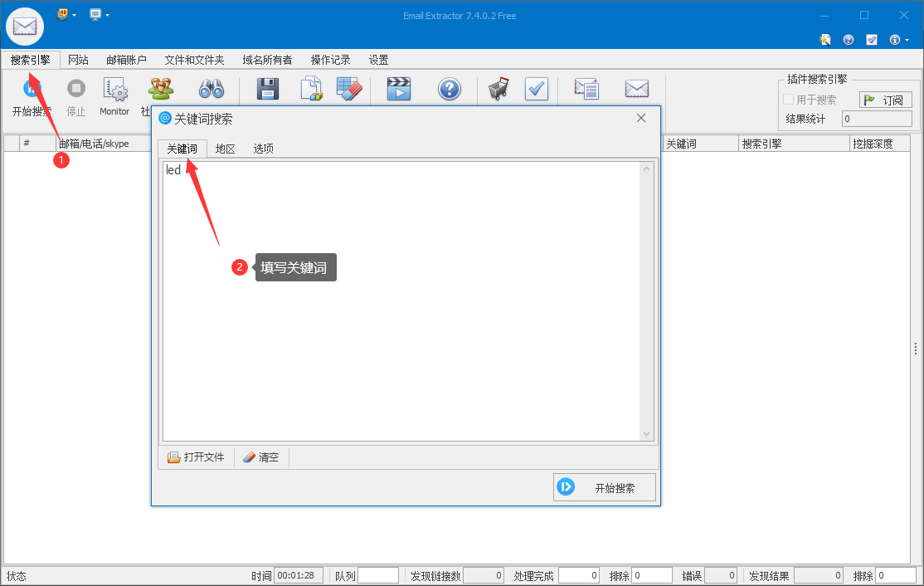Click the 邮箱/电话/skype column header
Viewport: 924px width, 586px height.
click(x=104, y=144)
